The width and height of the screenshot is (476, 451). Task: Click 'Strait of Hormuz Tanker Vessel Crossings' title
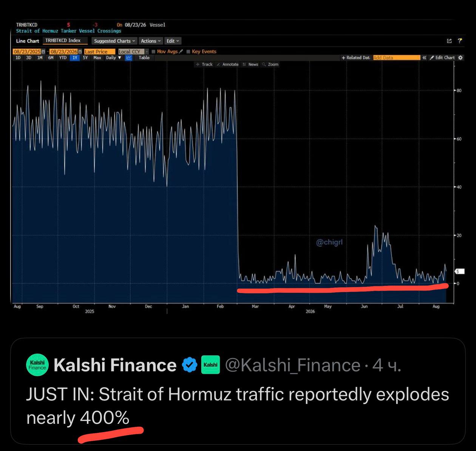(68, 31)
